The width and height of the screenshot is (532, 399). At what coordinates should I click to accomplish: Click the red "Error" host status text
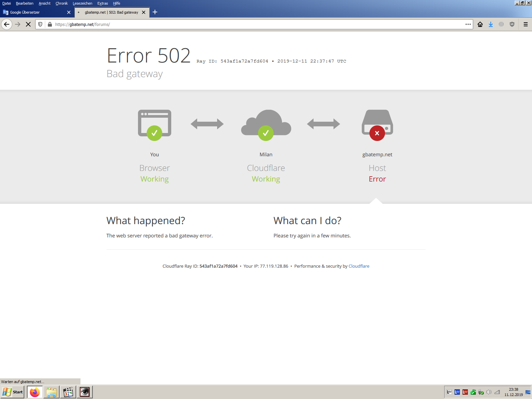[377, 179]
